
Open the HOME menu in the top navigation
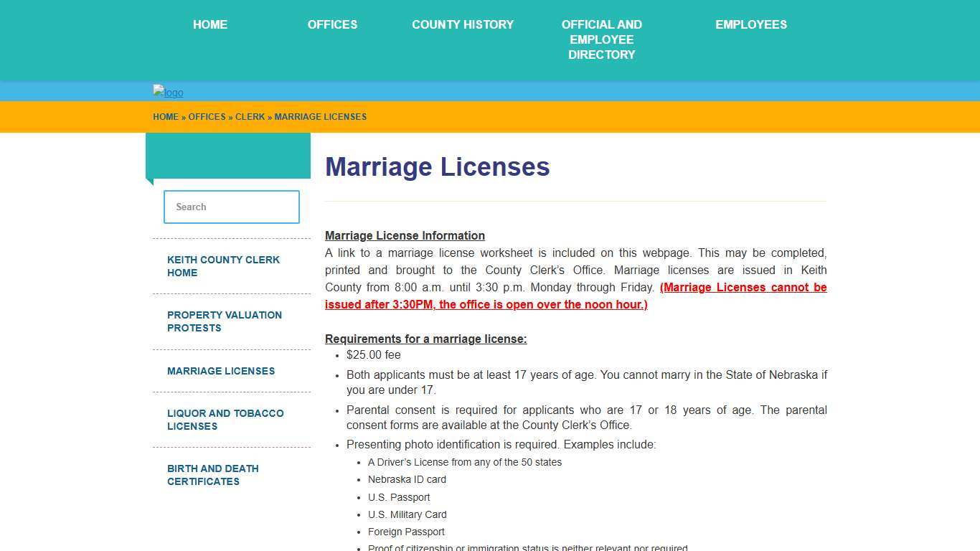point(209,24)
